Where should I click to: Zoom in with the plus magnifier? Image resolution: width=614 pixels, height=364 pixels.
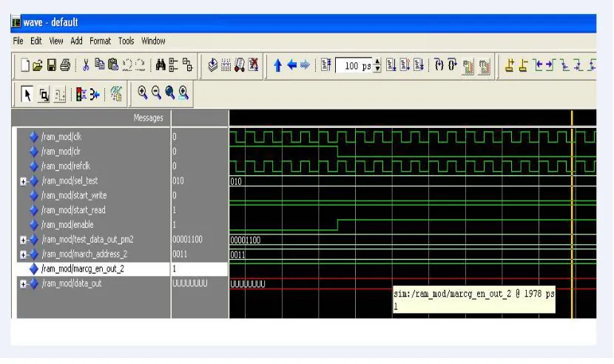pyautogui.click(x=143, y=93)
